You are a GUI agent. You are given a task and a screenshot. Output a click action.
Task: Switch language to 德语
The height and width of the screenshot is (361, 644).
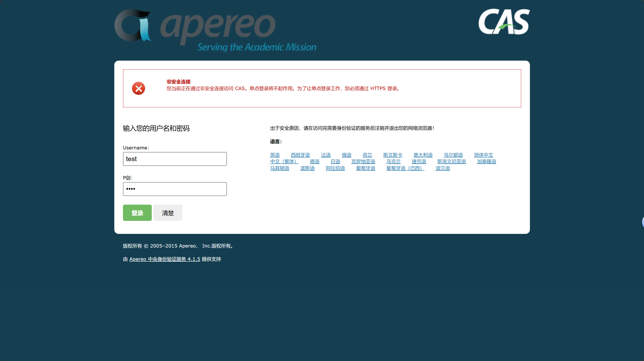(x=315, y=161)
